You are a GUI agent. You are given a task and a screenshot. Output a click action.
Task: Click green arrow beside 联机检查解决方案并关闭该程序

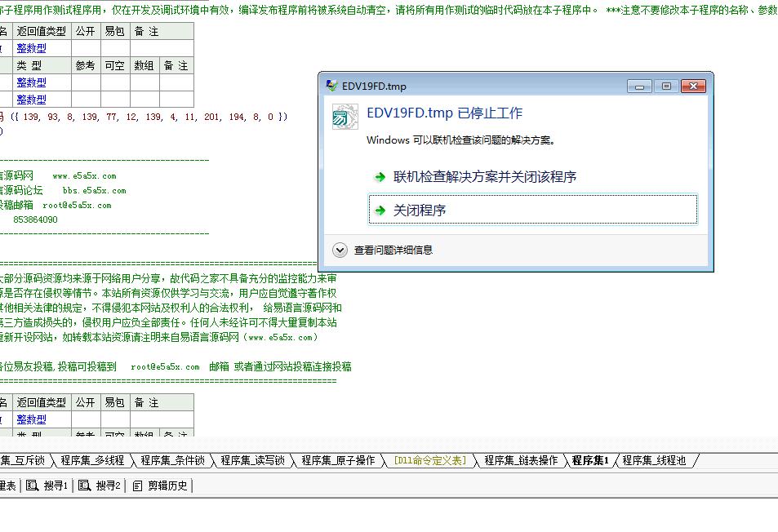coord(380,177)
